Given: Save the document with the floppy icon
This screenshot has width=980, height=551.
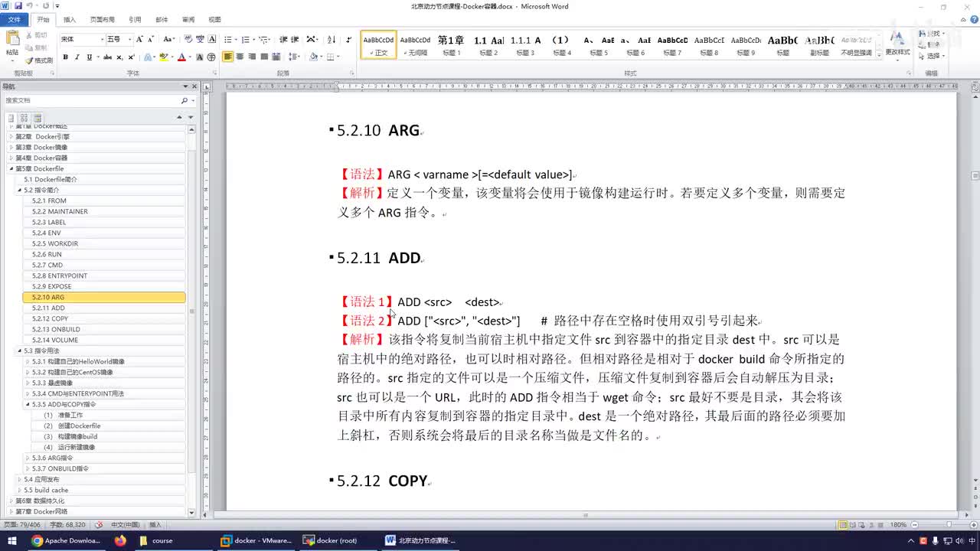Looking at the screenshot, I should pyautogui.click(x=18, y=5).
